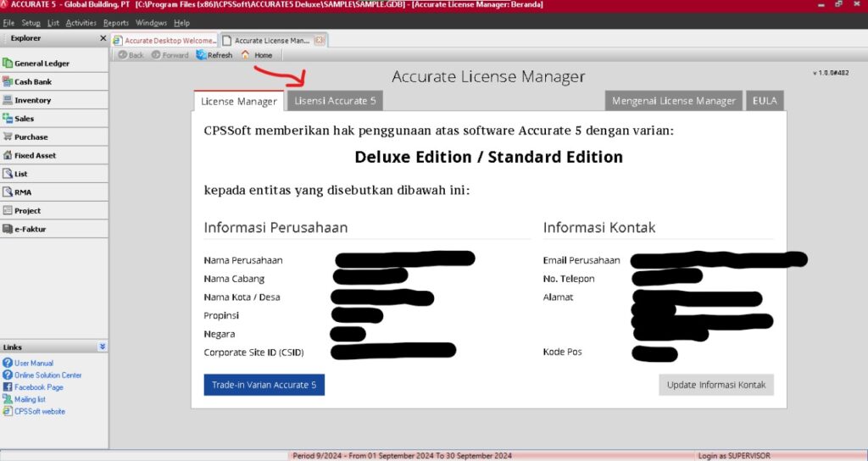
Task: Click Login as SUPERVISOR status text
Action: [734, 456]
